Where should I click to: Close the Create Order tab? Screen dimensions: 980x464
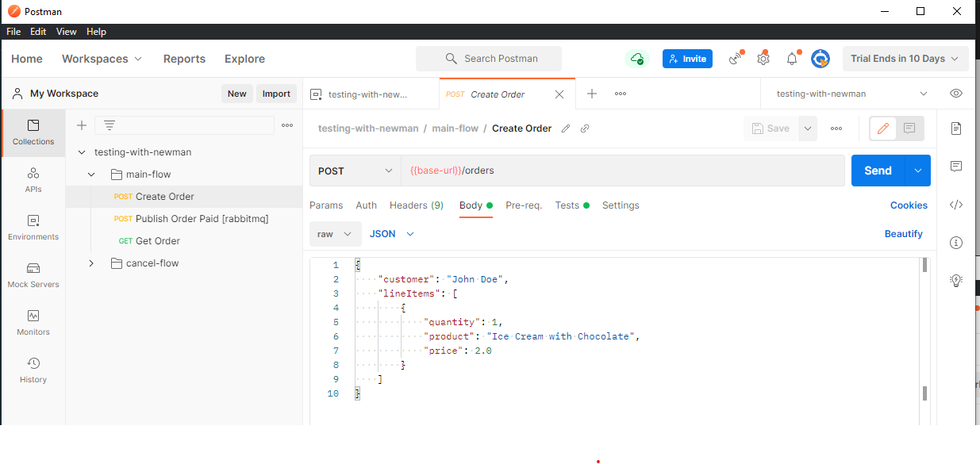(x=559, y=94)
